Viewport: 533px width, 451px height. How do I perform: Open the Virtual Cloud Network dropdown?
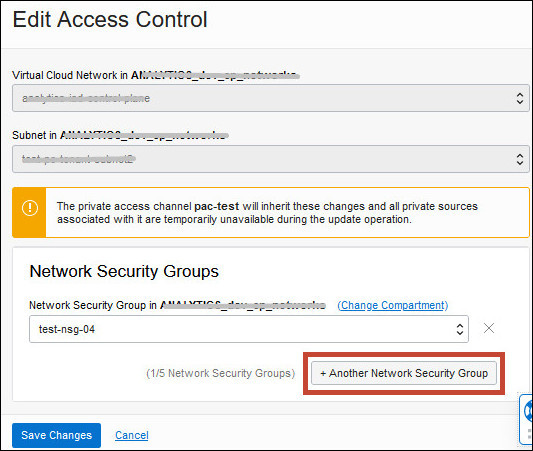(271, 98)
